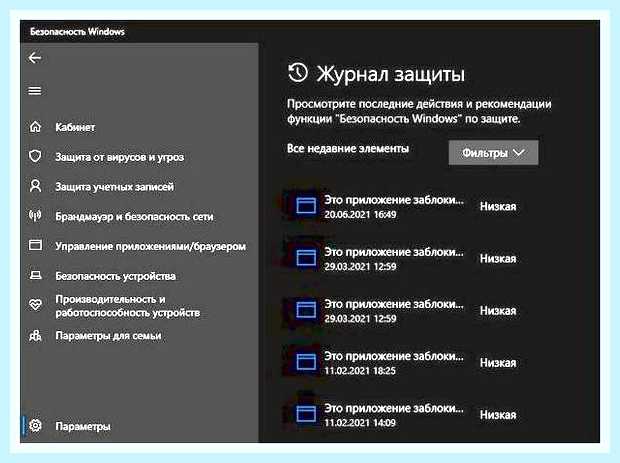The height and width of the screenshot is (463, 620).
Task: Open the Фильтры dropdown
Action: pos(493,153)
